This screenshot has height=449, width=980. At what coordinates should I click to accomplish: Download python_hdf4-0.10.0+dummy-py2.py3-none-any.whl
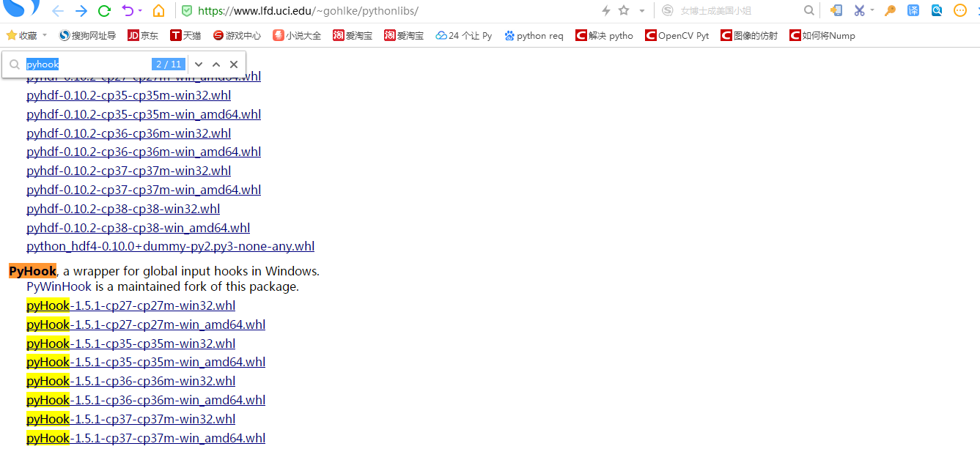pos(171,246)
